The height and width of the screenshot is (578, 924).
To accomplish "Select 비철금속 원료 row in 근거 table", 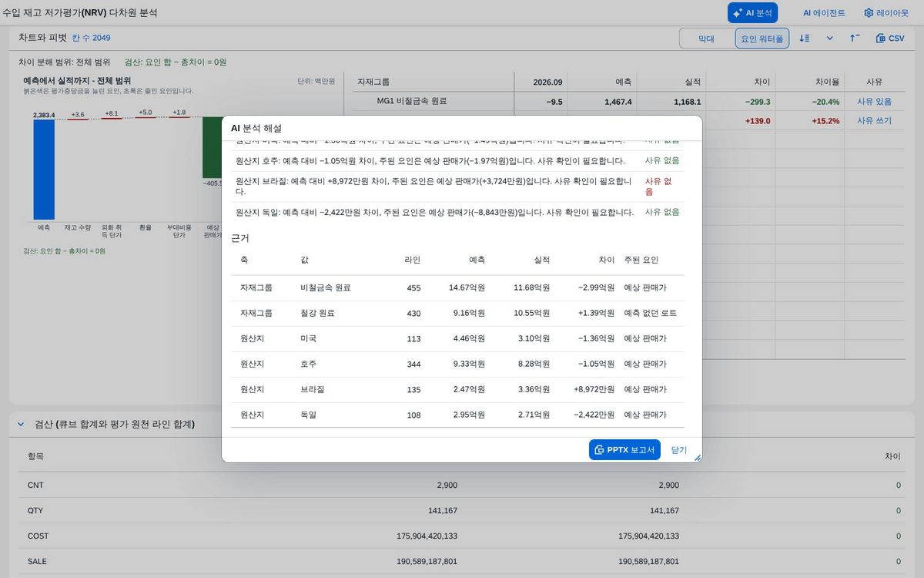I will click(457, 287).
